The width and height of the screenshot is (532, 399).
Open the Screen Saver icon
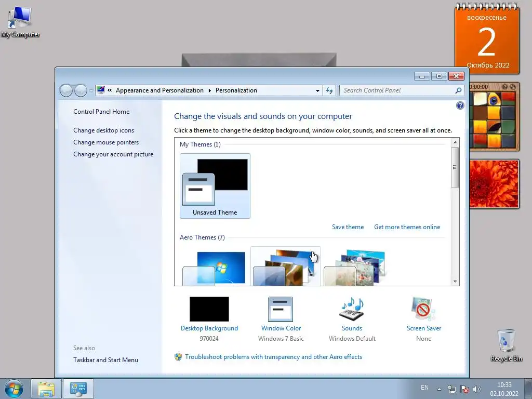pyautogui.click(x=423, y=309)
